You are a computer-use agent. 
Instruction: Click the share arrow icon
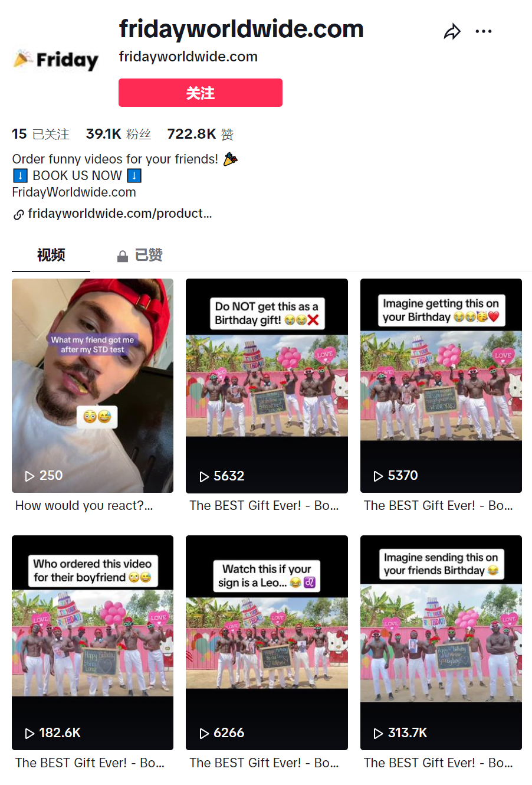point(452,31)
